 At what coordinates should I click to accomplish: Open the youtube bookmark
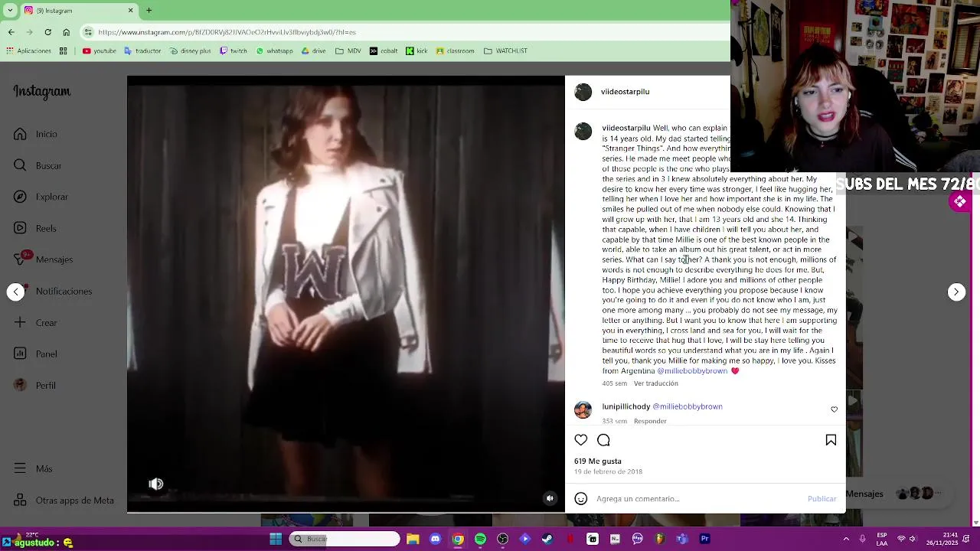(x=100, y=51)
